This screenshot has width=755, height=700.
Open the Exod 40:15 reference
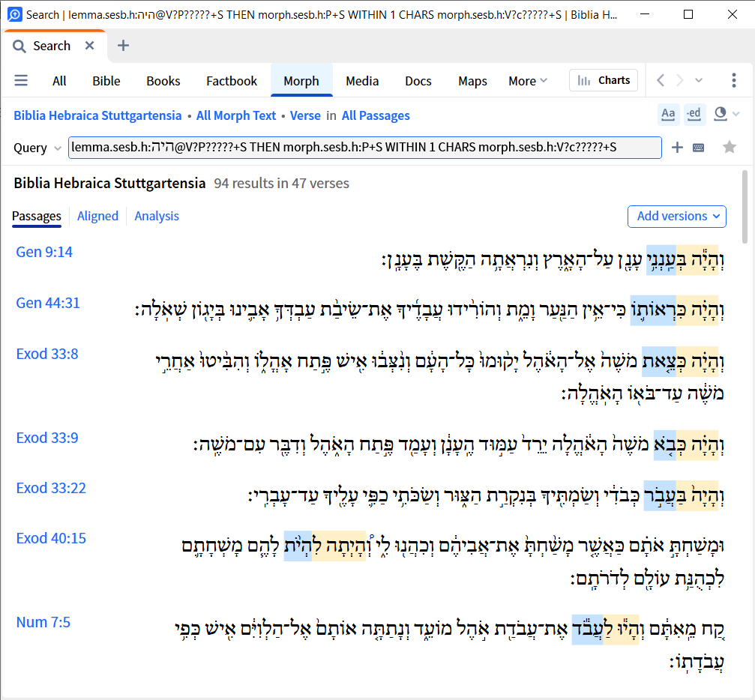click(51, 538)
